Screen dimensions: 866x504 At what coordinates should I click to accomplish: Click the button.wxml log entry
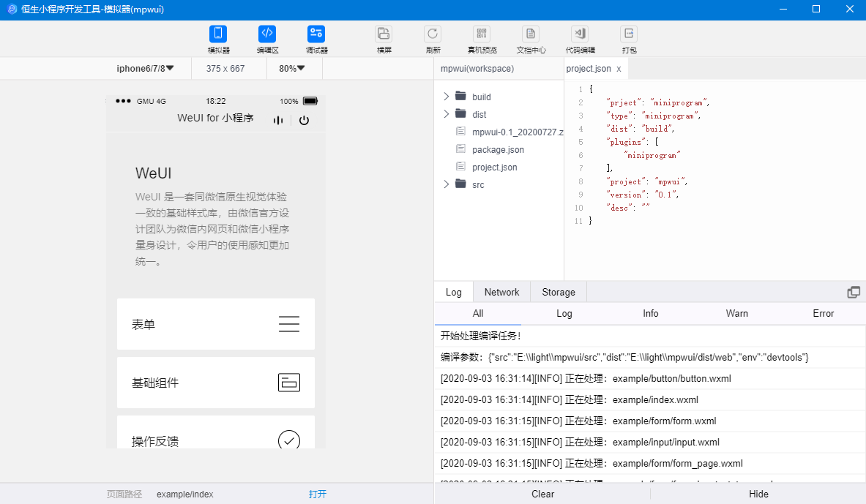click(x=649, y=379)
